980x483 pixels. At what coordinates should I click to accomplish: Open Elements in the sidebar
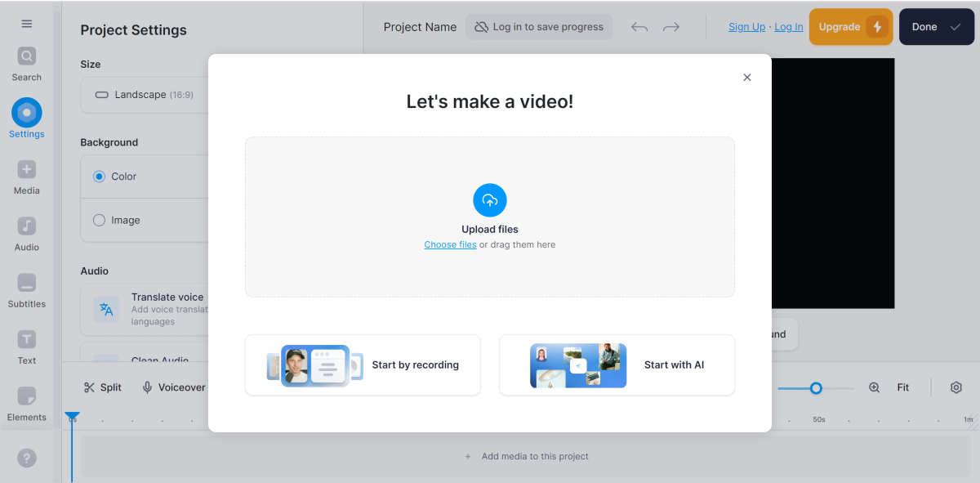coord(26,404)
